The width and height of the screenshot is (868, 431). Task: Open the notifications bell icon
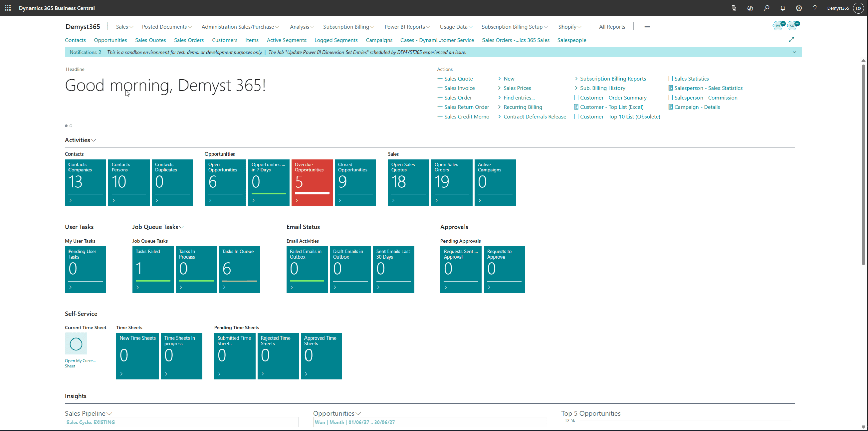[783, 8]
